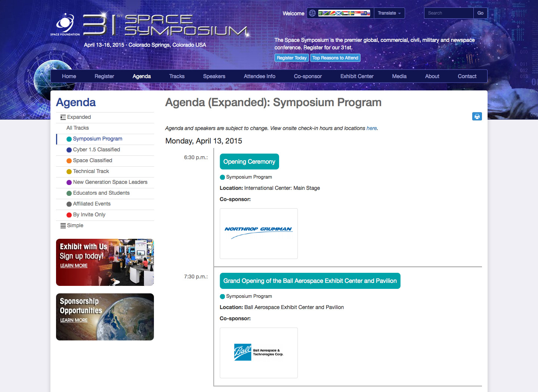This screenshot has width=538, height=392.
Task: Click the 31st Space Symposium title logo
Action: click(166, 25)
